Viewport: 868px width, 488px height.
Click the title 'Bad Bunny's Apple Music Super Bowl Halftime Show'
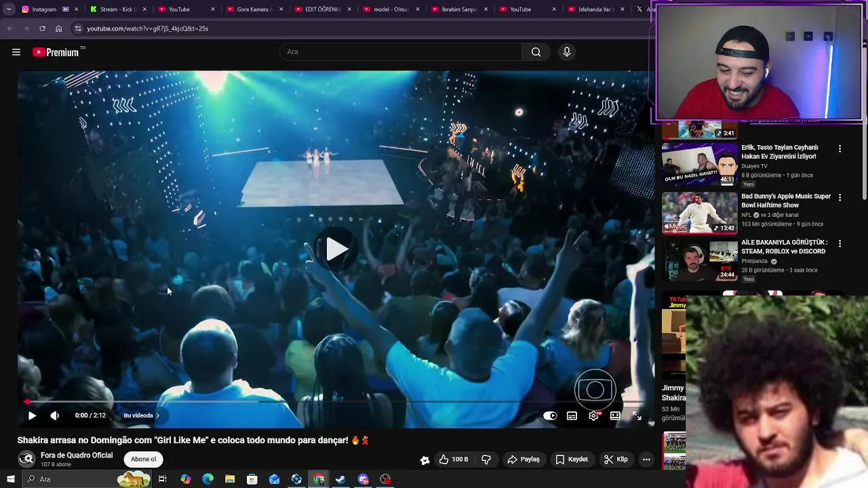point(786,201)
